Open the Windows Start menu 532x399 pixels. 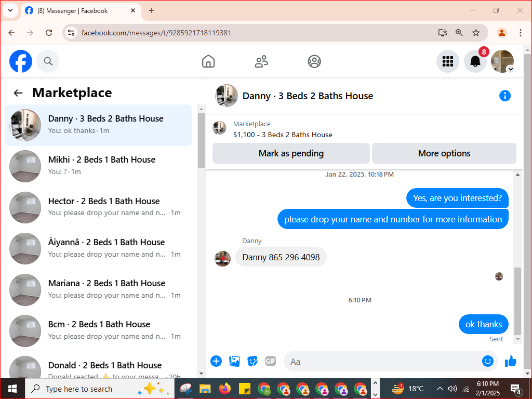12,389
